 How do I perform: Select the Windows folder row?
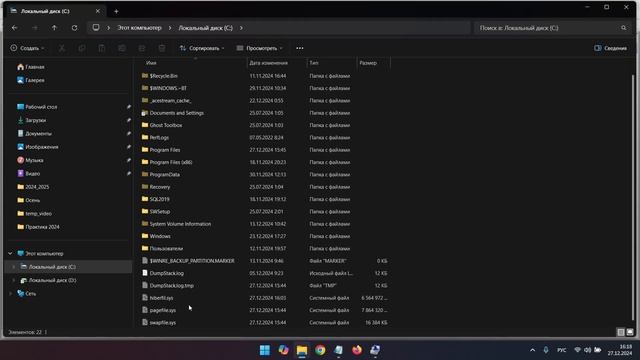[264, 236]
